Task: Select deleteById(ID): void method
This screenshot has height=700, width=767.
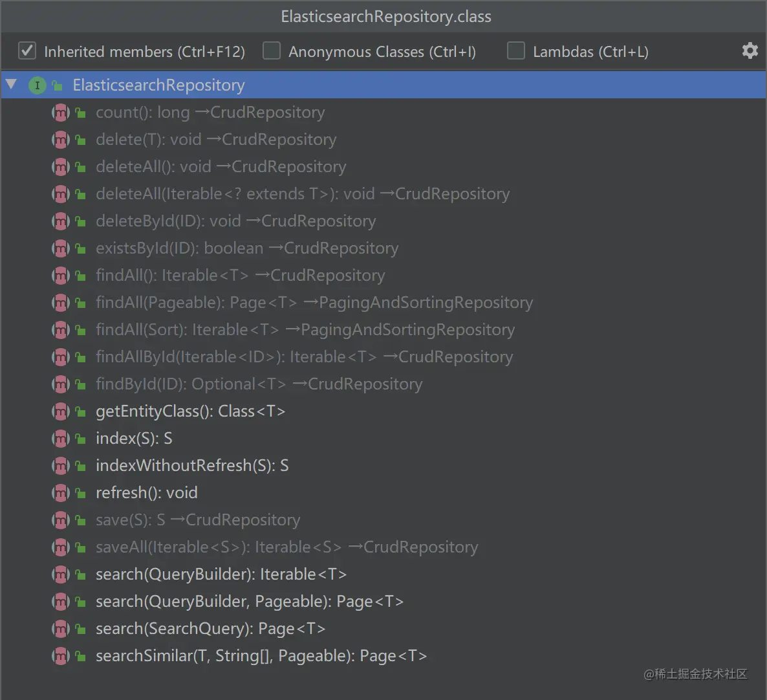Action: click(x=236, y=221)
